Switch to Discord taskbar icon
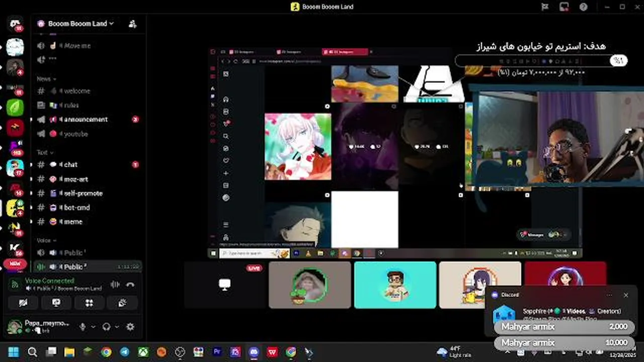Image resolution: width=644 pixels, height=362 pixels. (254, 352)
